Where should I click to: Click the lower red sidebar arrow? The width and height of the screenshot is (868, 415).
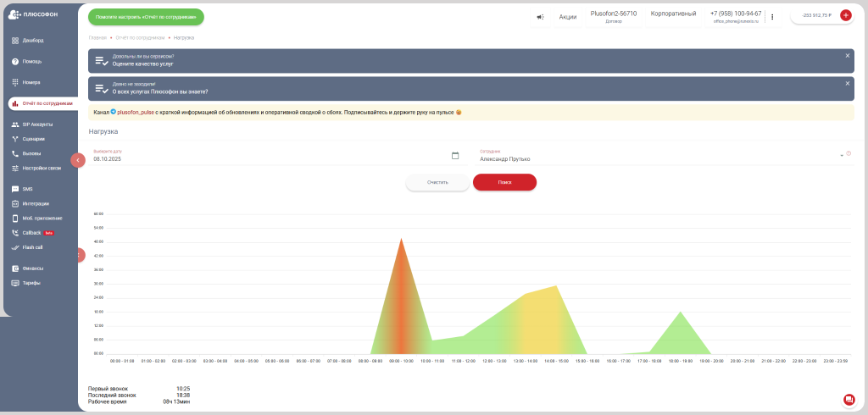pyautogui.click(x=79, y=254)
